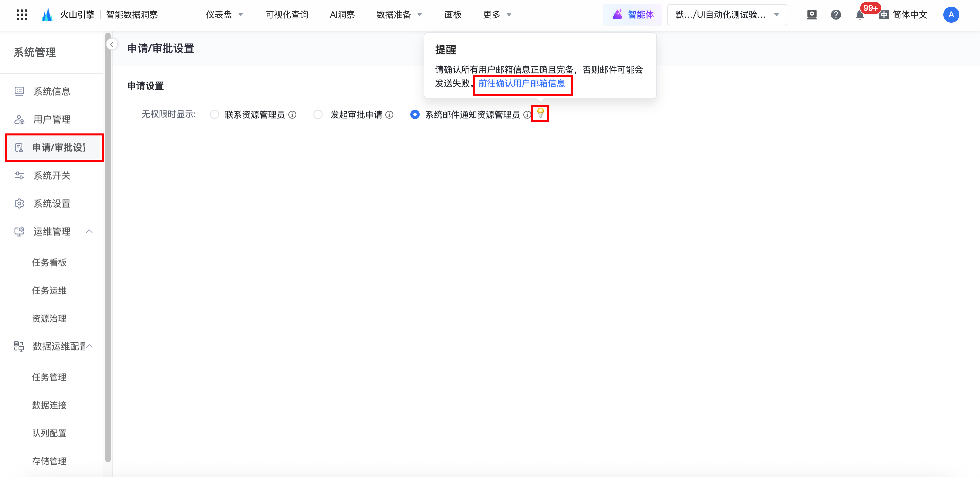
Task: Collapse the 运维管理 sidebar group
Action: 89,231
